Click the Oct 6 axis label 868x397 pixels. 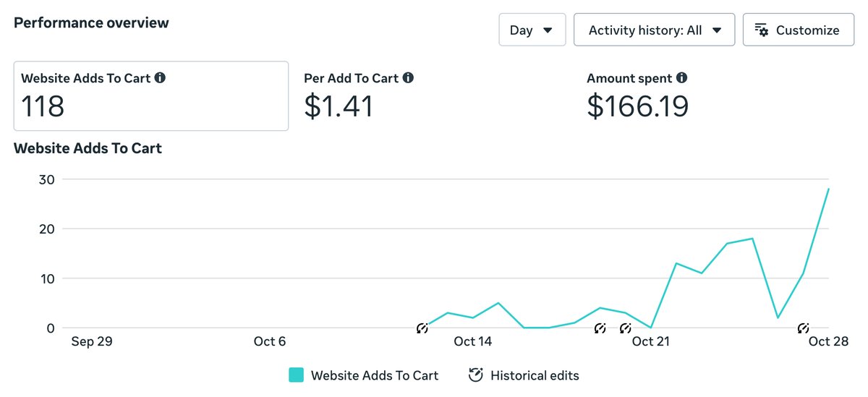269,341
